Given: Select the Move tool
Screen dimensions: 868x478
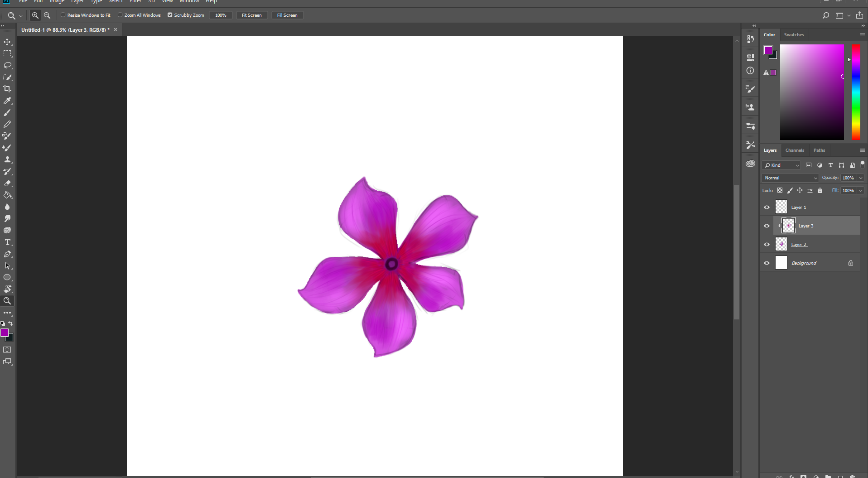Looking at the screenshot, I should (x=7, y=42).
